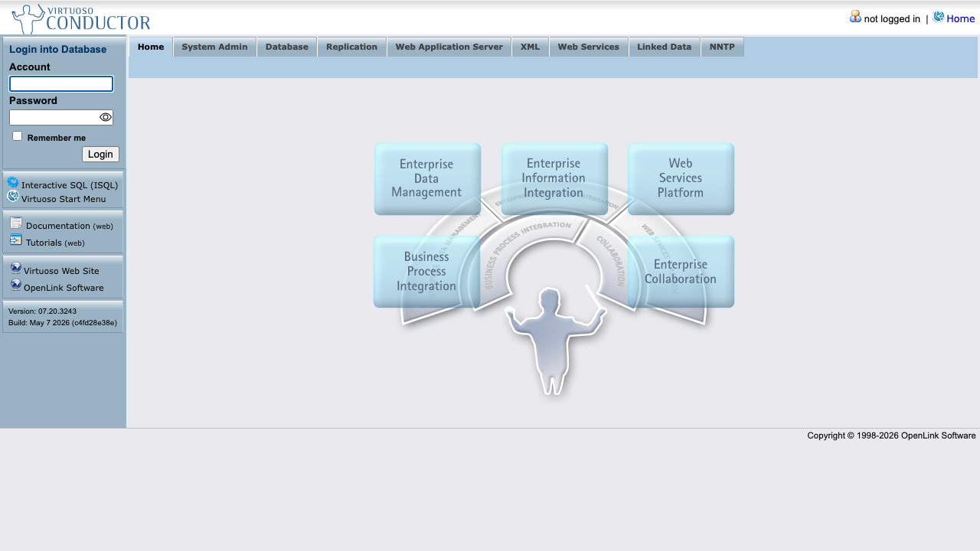Show password using the eye icon

pyautogui.click(x=106, y=117)
